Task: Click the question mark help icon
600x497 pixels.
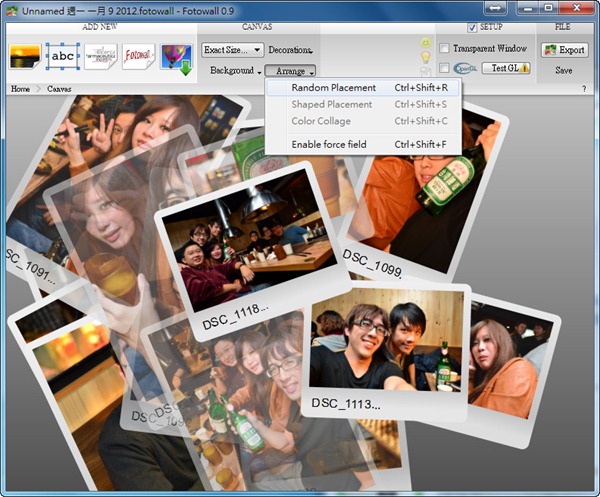Action: coord(583,89)
